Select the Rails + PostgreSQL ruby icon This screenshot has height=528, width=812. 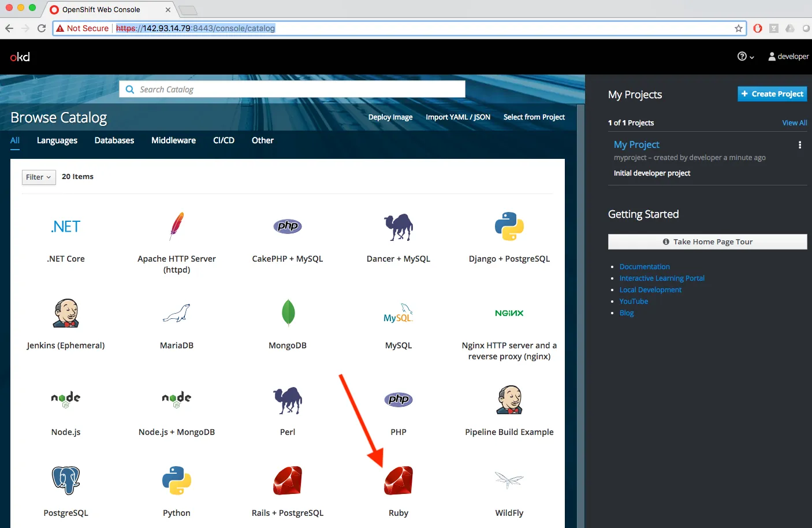288,481
